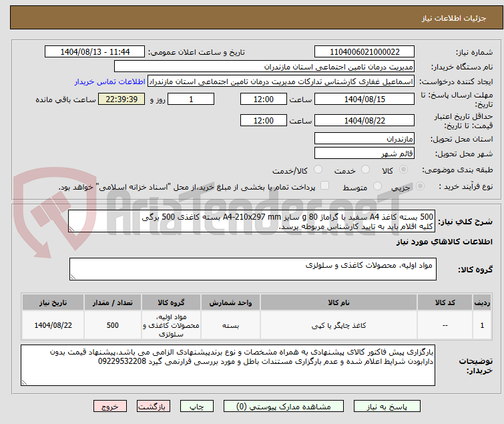Click the delivery province مازندران field

[364, 138]
